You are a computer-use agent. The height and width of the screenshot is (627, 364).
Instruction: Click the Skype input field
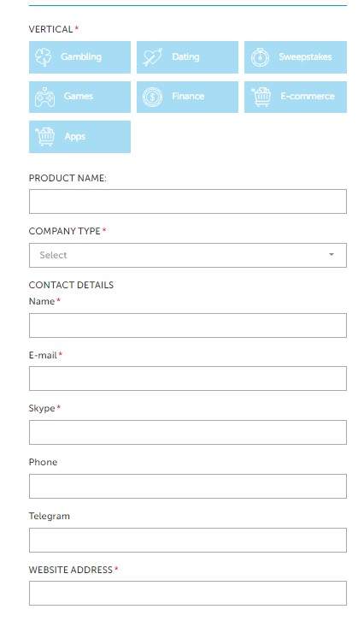[x=188, y=432]
